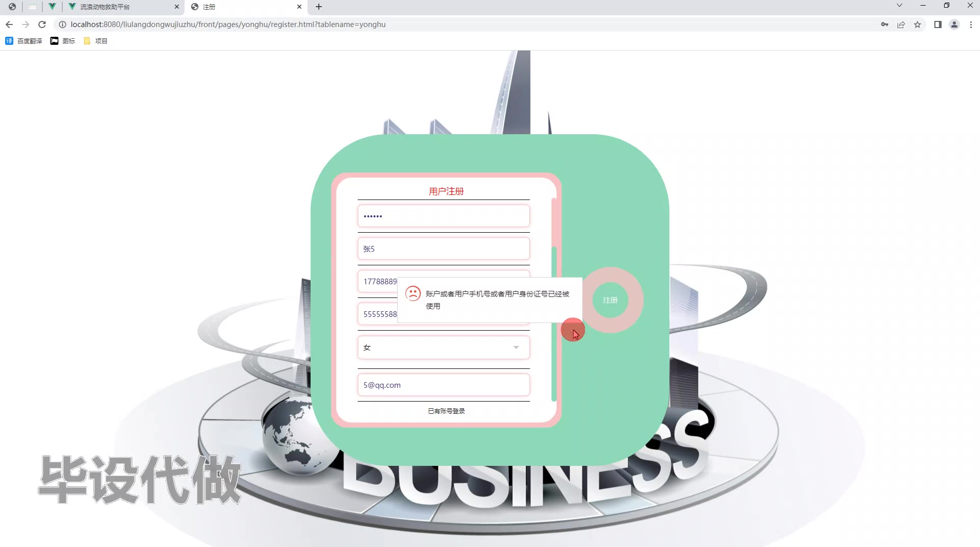Viewport: 980px width, 547px height.
Task: Open 图标 bookmark
Action: pyautogui.click(x=62, y=41)
